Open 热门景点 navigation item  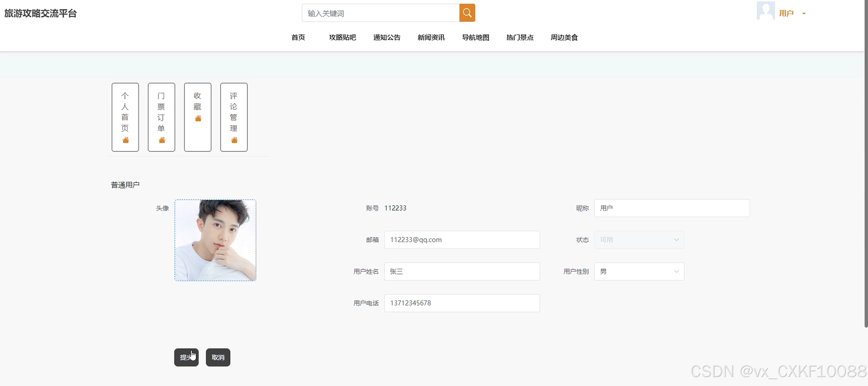(x=519, y=37)
